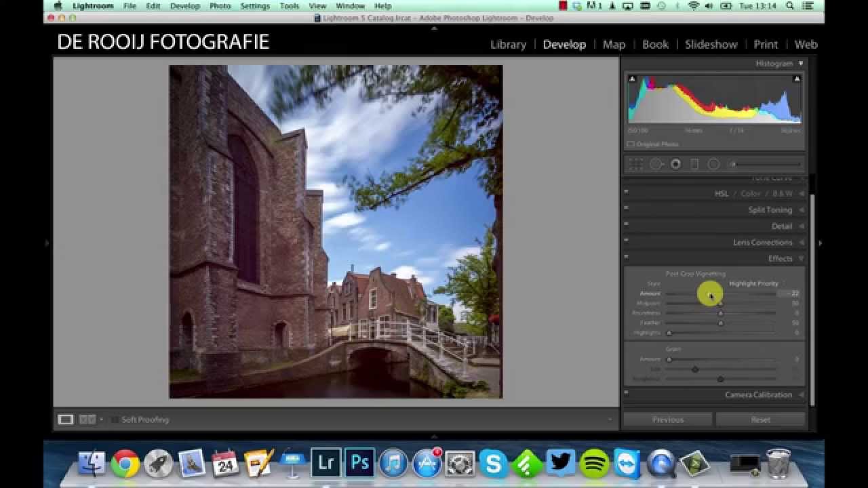This screenshot has width=868, height=488.
Task: Switch to the Library module
Action: [508, 44]
